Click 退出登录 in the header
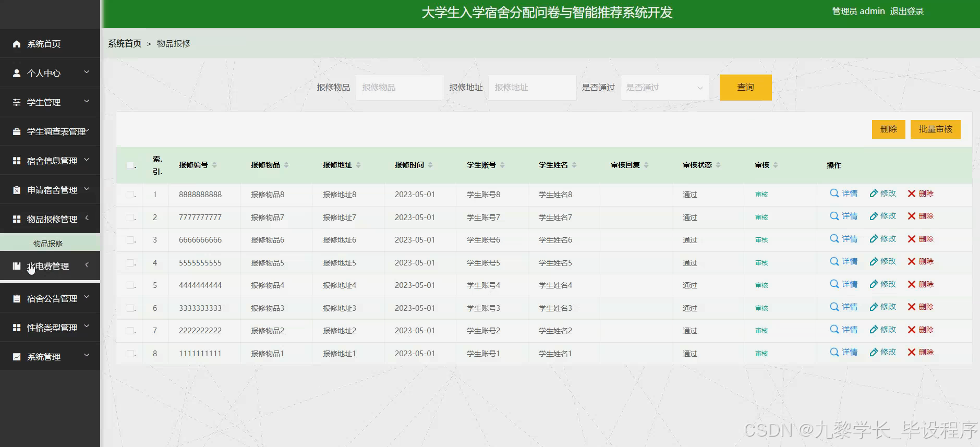The width and height of the screenshot is (980, 447). point(906,11)
